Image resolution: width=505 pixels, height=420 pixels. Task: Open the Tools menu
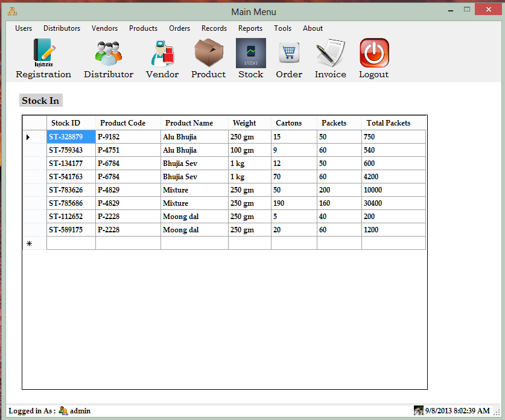[282, 28]
